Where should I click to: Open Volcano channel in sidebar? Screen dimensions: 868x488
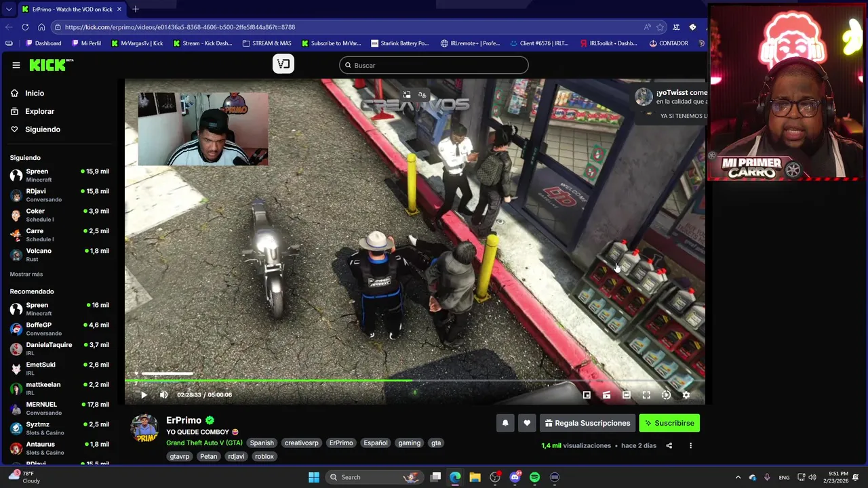tap(60, 255)
